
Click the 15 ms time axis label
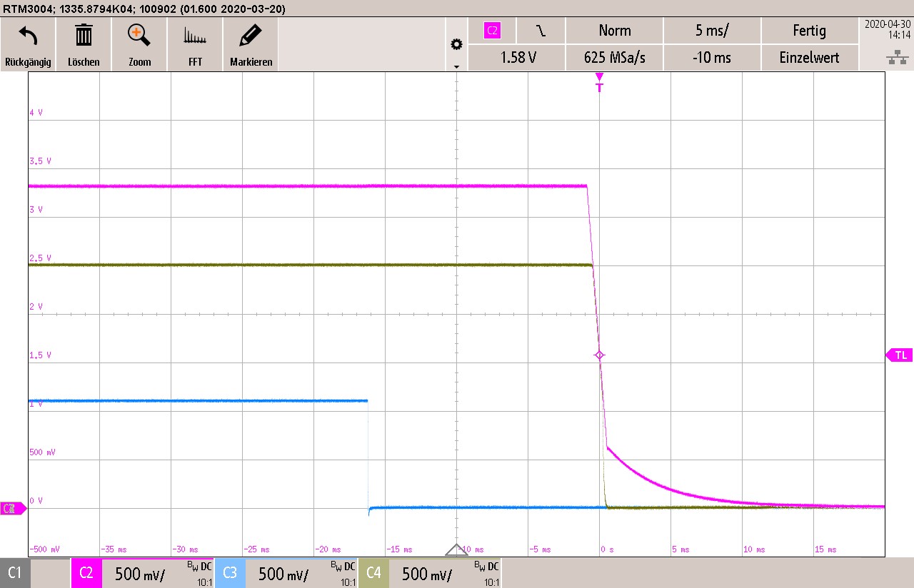[x=826, y=549]
